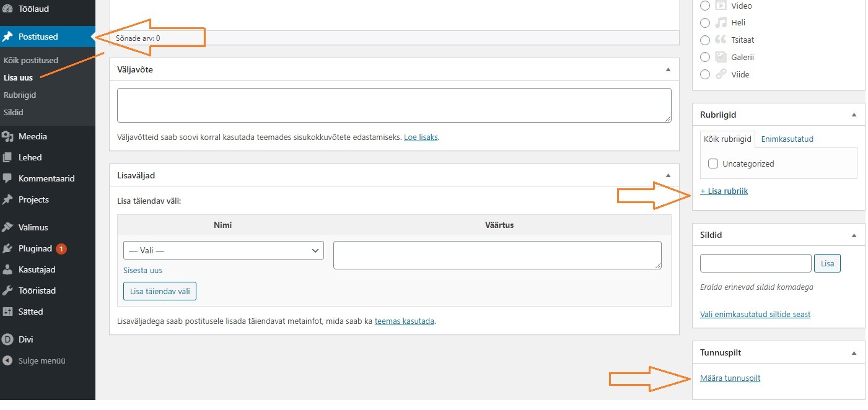
Task: Click Vali enimkasutatud siltide seast link
Action: [755, 314]
